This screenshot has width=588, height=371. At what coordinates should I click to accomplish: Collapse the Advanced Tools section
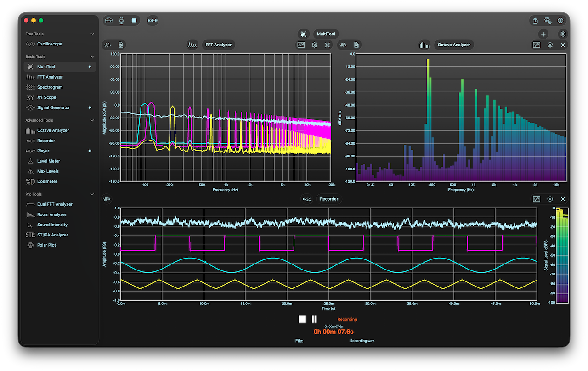pos(92,120)
